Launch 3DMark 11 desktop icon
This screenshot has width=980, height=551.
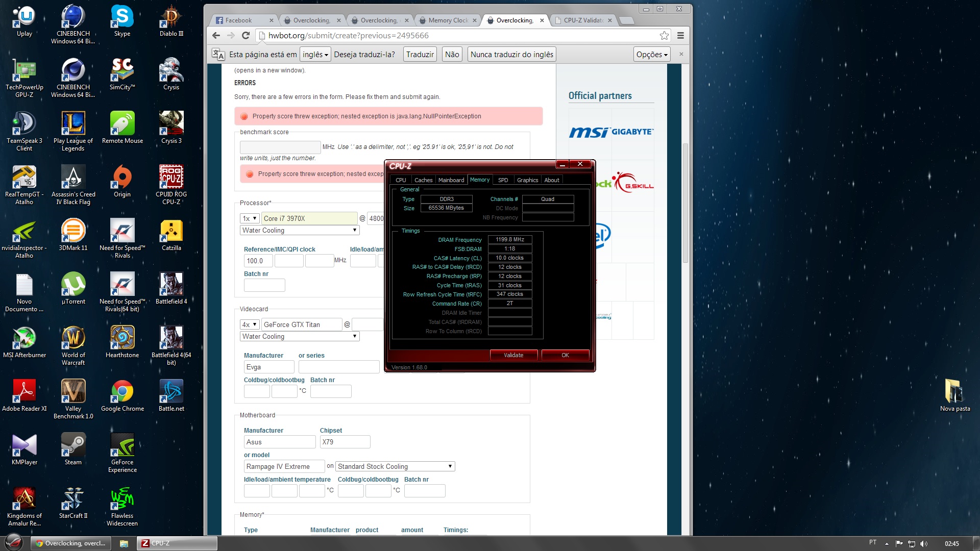click(x=73, y=235)
